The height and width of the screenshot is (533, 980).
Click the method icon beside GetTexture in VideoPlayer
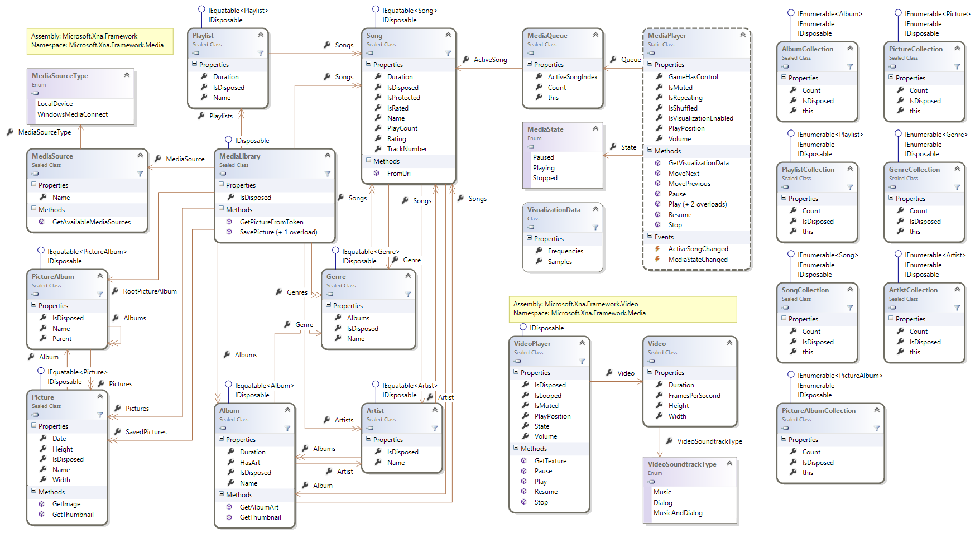click(x=524, y=461)
